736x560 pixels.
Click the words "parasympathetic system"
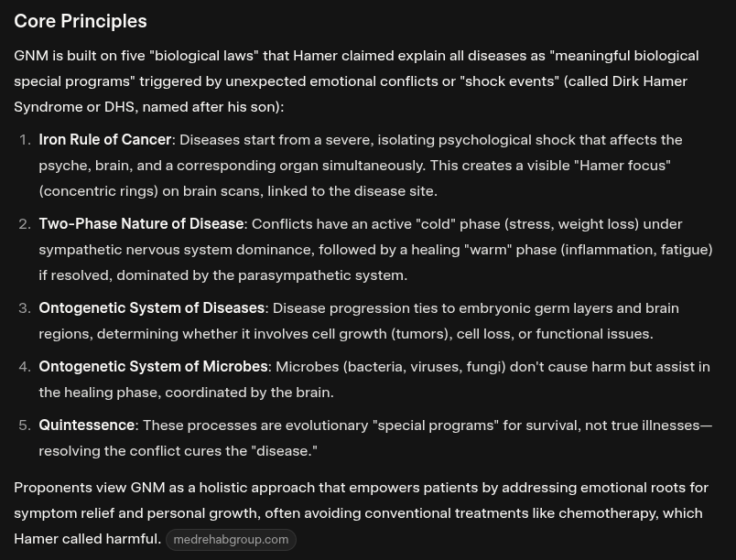pyautogui.click(x=325, y=275)
